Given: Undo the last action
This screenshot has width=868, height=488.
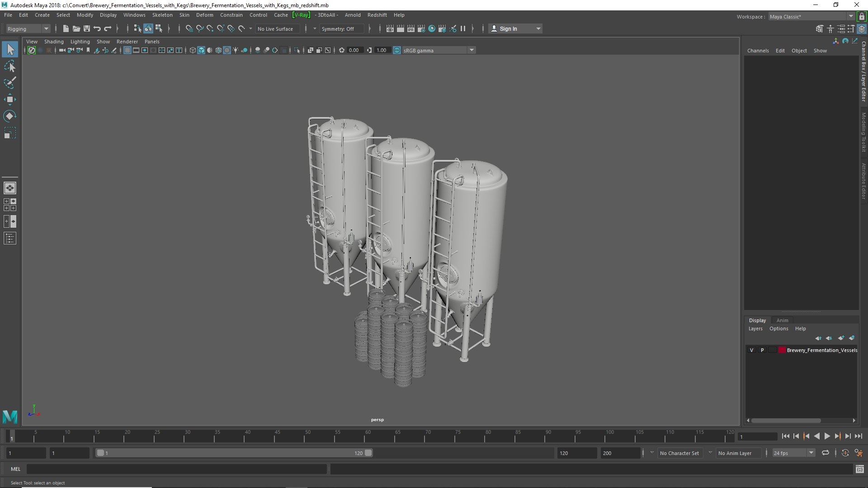Looking at the screenshot, I should click(97, 28).
